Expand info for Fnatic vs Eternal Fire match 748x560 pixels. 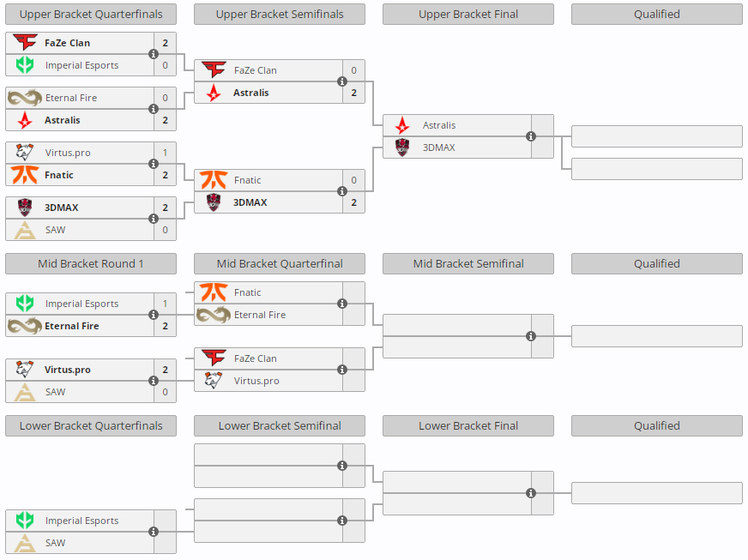[342, 304]
